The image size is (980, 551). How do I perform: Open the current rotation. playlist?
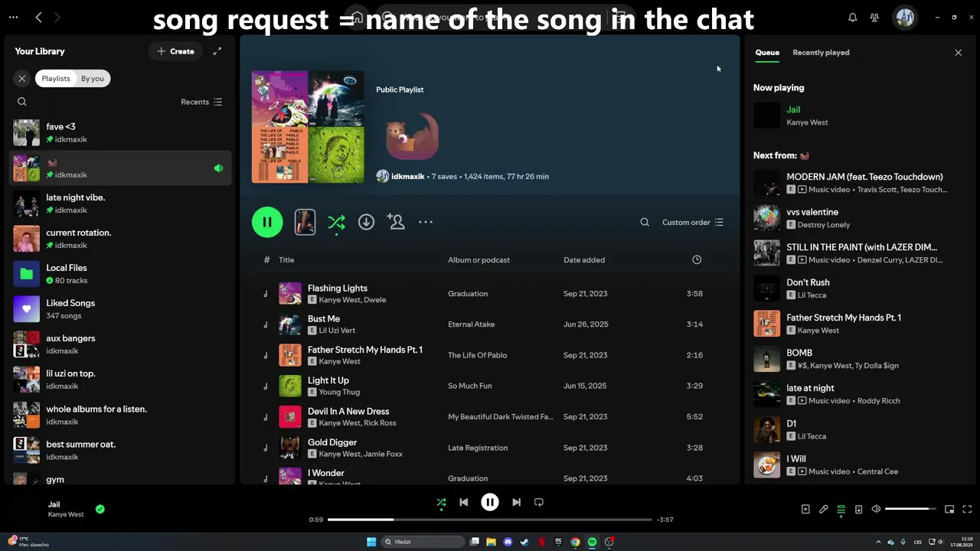point(119,238)
